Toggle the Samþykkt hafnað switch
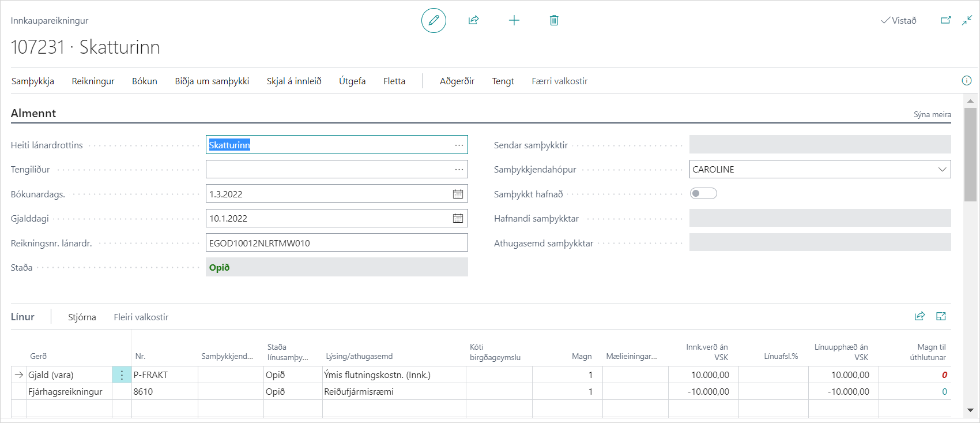 tap(703, 194)
